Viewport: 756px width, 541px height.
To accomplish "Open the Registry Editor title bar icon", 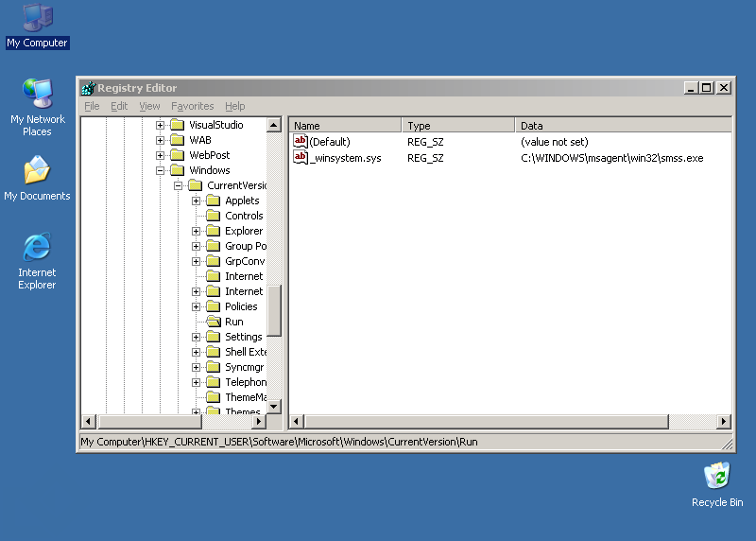I will point(88,88).
